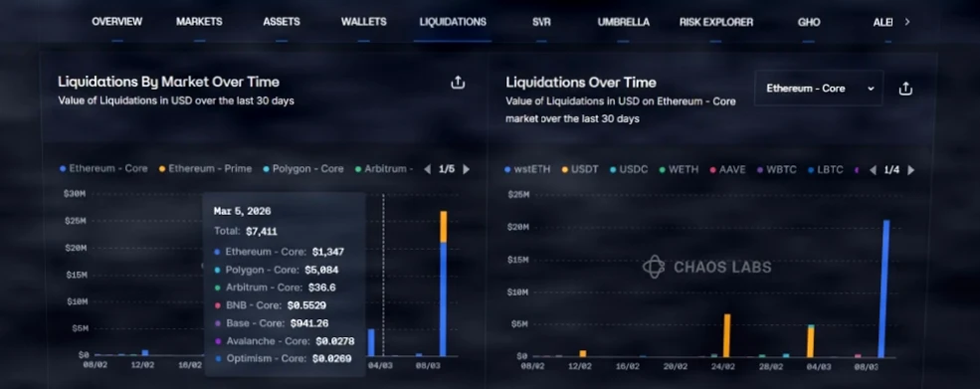980x389 pixels.
Task: Click 'Total: $7,411' in tooltip
Action: 246,231
